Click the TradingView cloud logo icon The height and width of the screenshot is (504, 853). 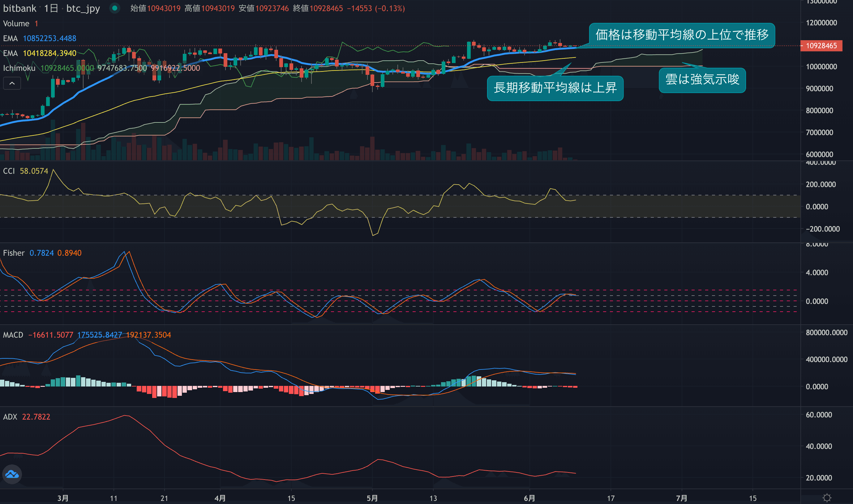pyautogui.click(x=12, y=474)
